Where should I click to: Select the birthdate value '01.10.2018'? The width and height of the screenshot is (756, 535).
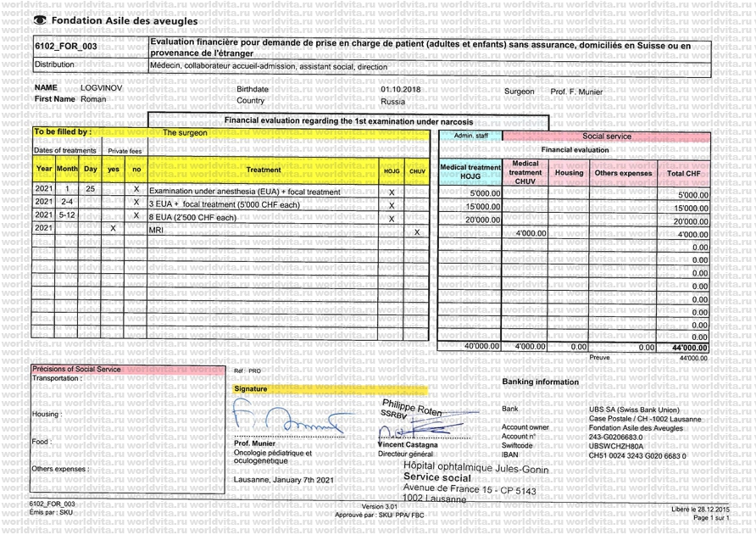click(400, 90)
